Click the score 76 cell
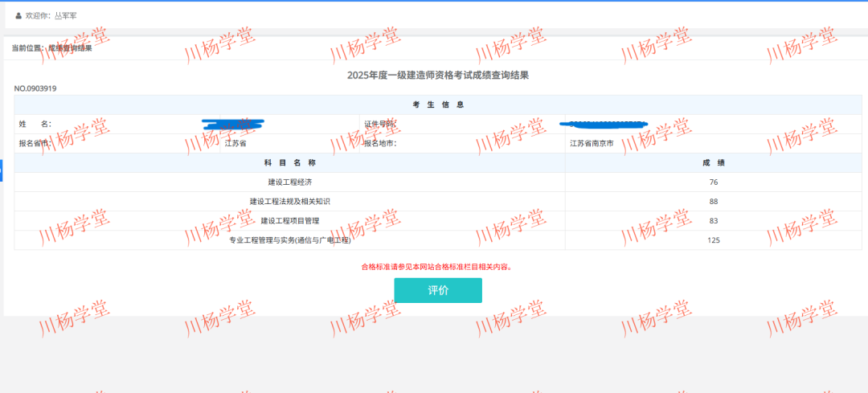 pos(713,182)
